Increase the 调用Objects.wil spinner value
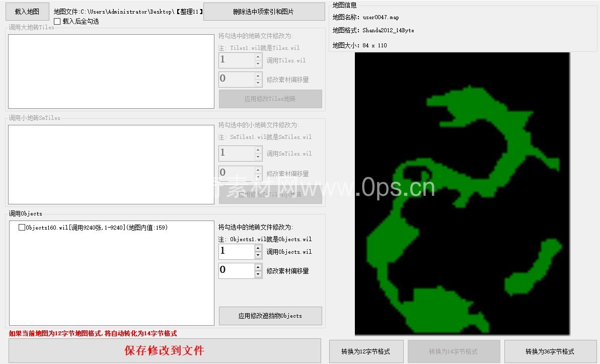 pos(258,248)
